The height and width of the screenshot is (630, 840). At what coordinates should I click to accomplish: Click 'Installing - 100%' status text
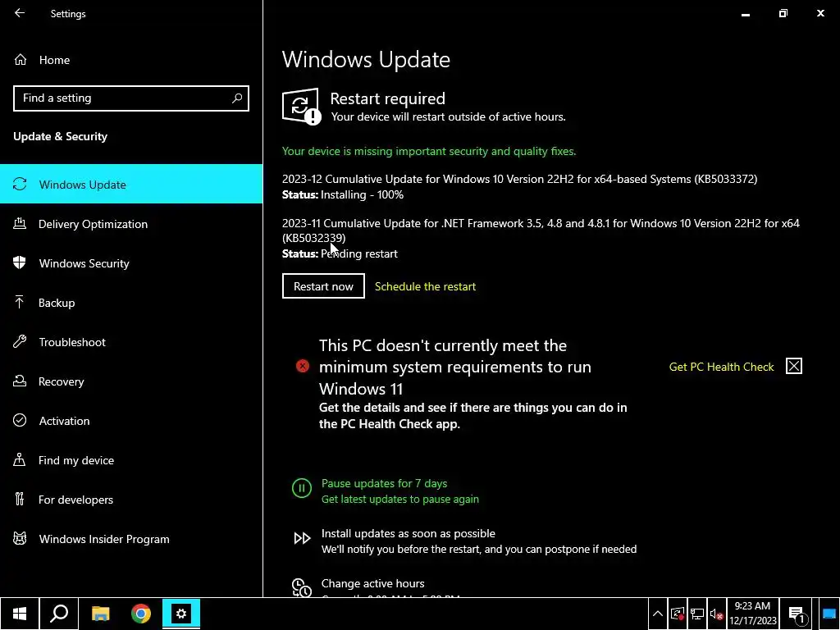(x=362, y=194)
